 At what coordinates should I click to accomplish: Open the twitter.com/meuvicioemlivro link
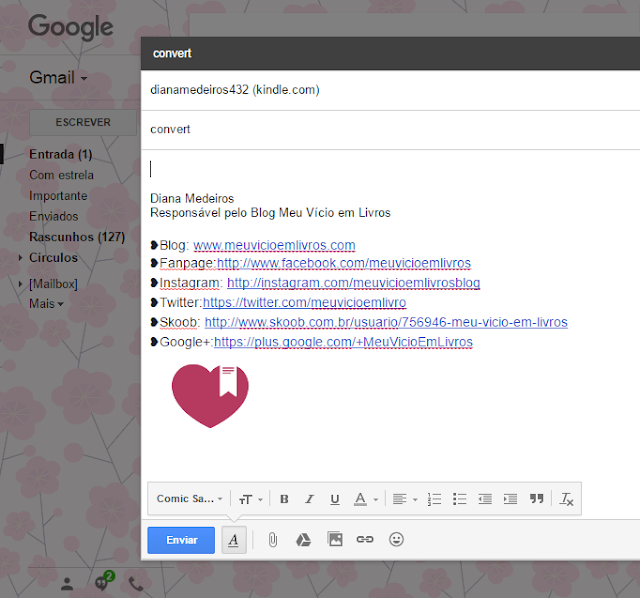coord(304,302)
